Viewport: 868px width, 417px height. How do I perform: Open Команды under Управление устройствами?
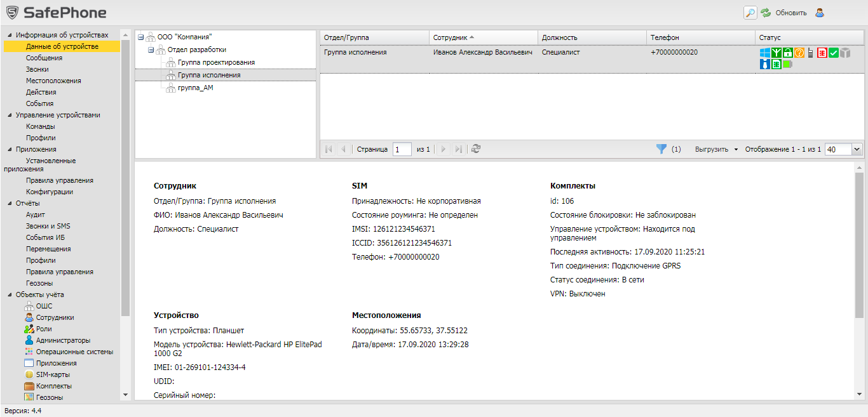(x=40, y=126)
